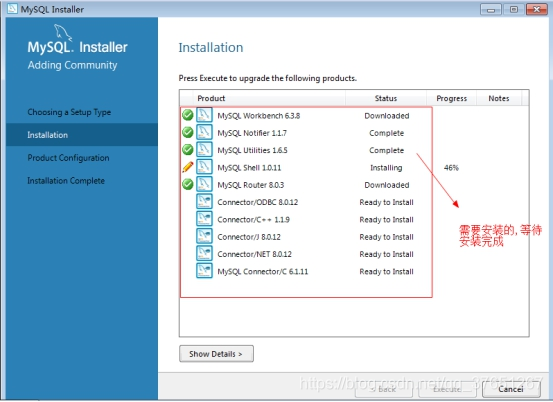
Task: Click the disabled Execute button
Action: pos(447,389)
